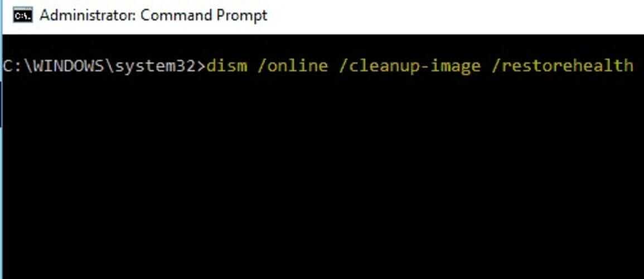Click the slash before 'online'
The width and height of the screenshot is (644, 279).
262,66
